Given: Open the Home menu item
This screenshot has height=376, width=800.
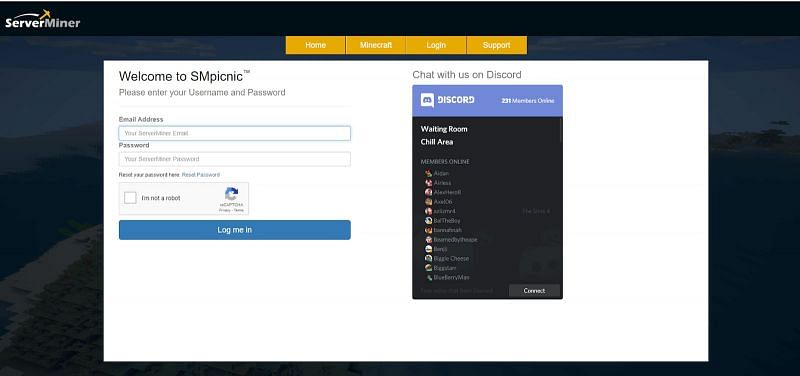Looking at the screenshot, I should point(315,45).
